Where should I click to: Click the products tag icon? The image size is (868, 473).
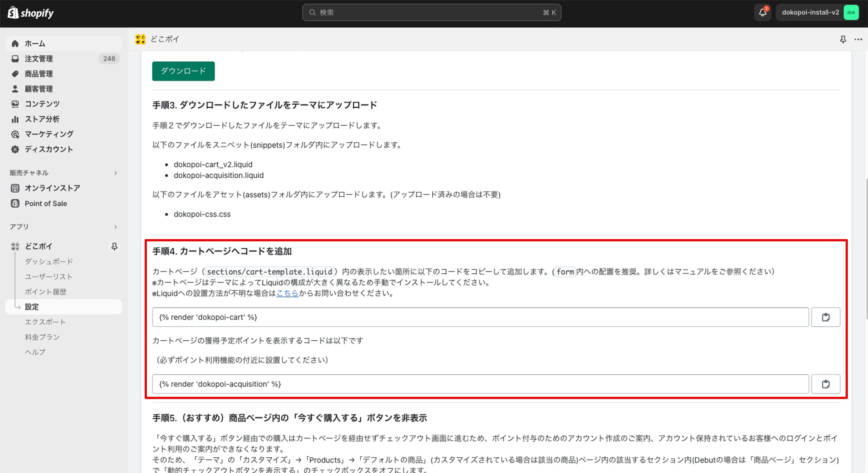point(15,74)
